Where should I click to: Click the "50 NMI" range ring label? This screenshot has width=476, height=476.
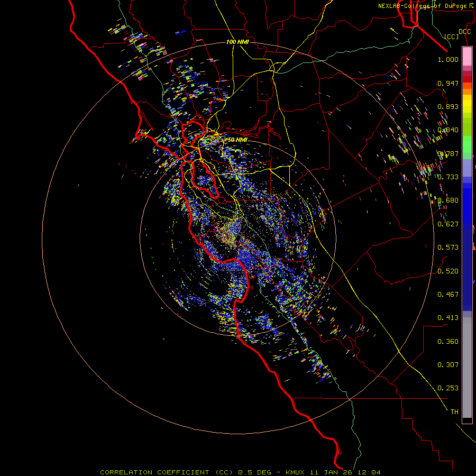pyautogui.click(x=237, y=140)
